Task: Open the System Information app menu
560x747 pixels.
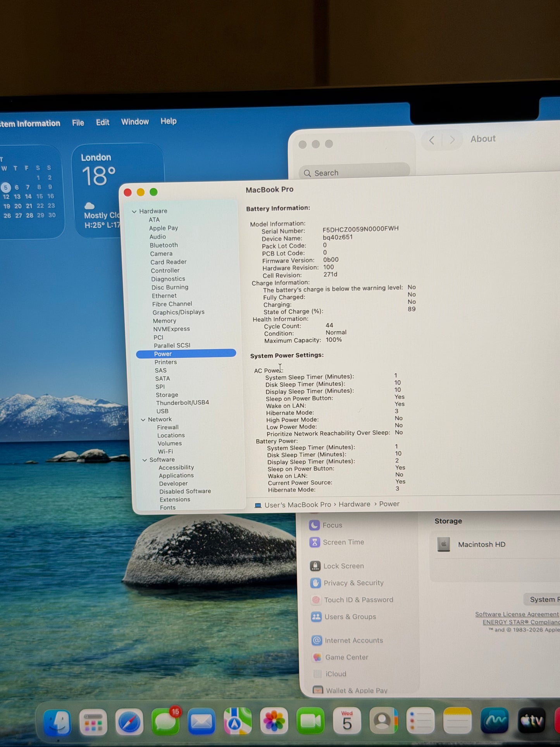Action: pyautogui.click(x=30, y=124)
